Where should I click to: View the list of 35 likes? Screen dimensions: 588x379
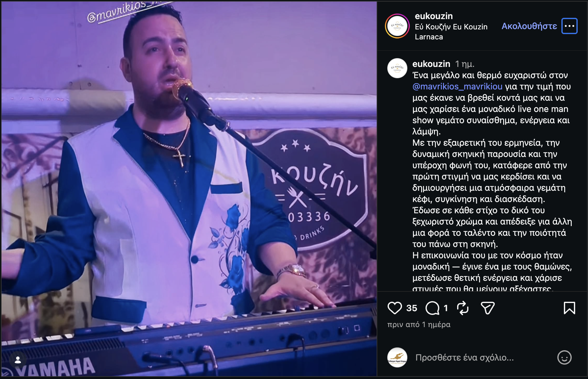[x=411, y=308]
